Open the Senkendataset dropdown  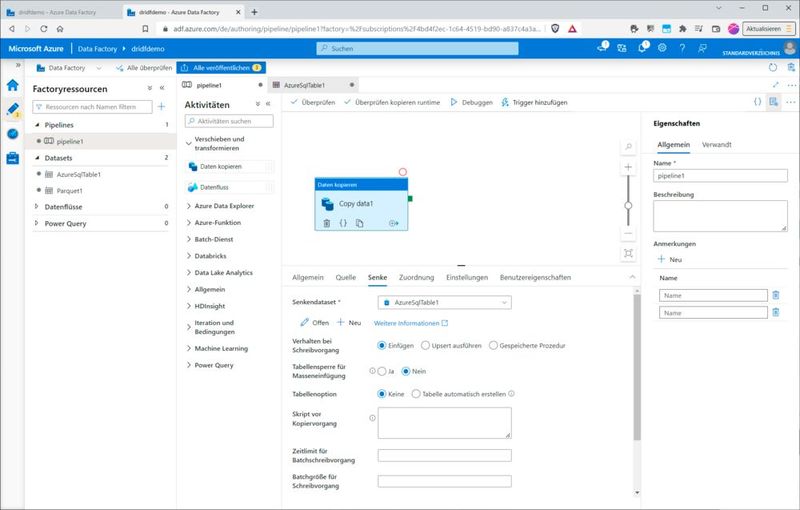pos(444,302)
